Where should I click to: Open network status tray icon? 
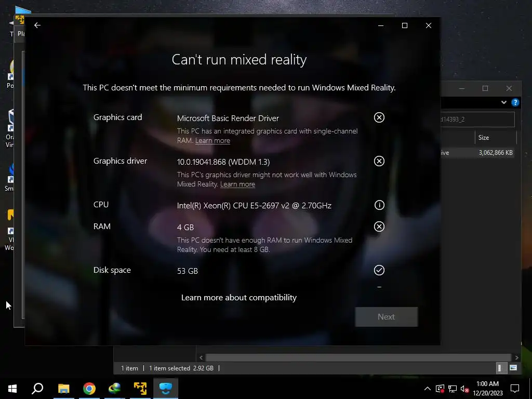pos(453,389)
